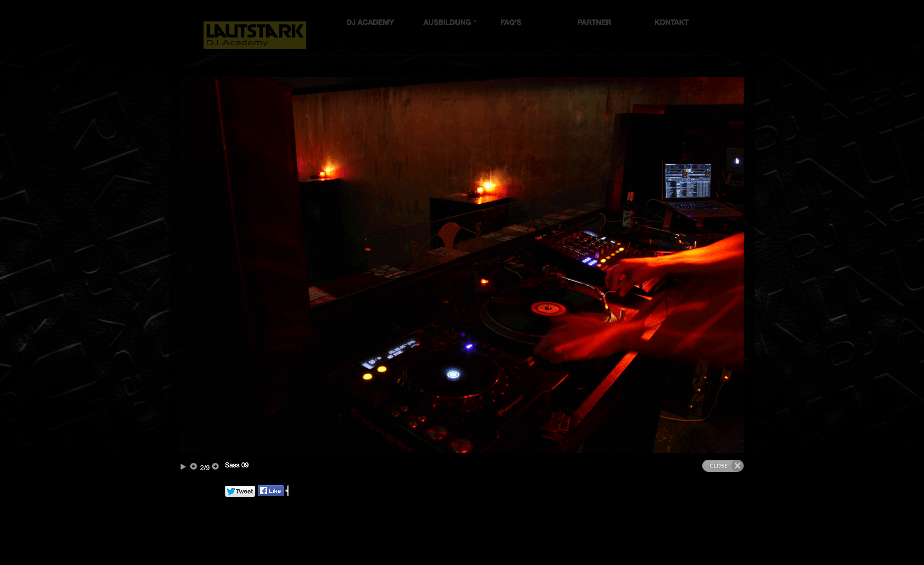Close the lightbox with Close button
Viewport: 924px width, 565px height.
(x=718, y=466)
